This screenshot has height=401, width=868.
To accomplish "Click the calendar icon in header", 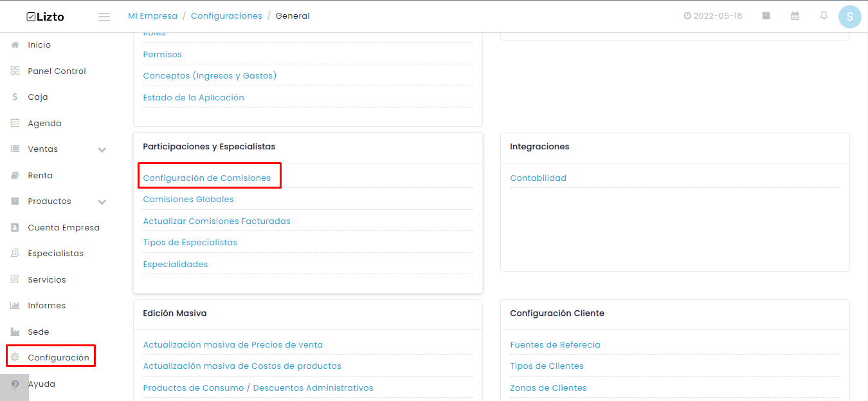I will coord(795,16).
